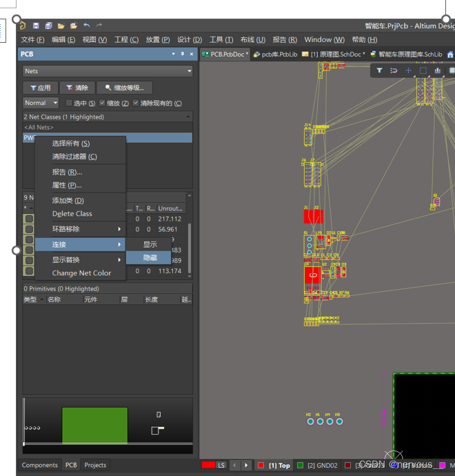Click the Undo arrow in quick access
The height and width of the screenshot is (476, 455).
tap(86, 26)
